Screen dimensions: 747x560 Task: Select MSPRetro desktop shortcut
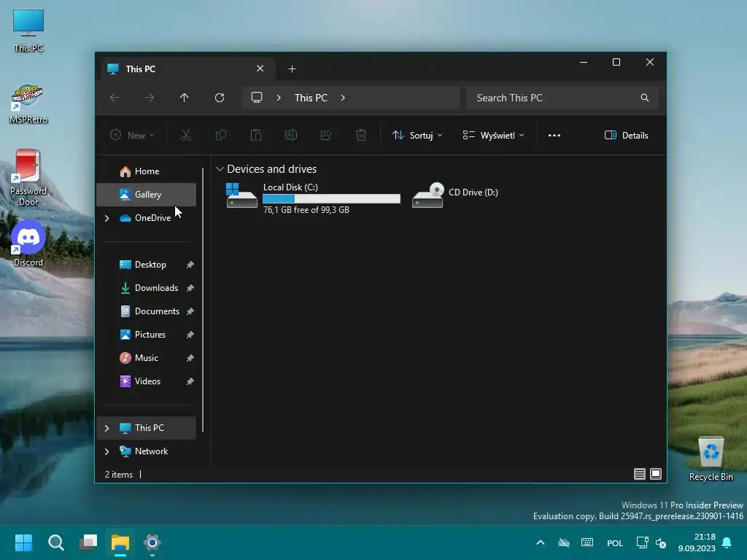point(28,104)
